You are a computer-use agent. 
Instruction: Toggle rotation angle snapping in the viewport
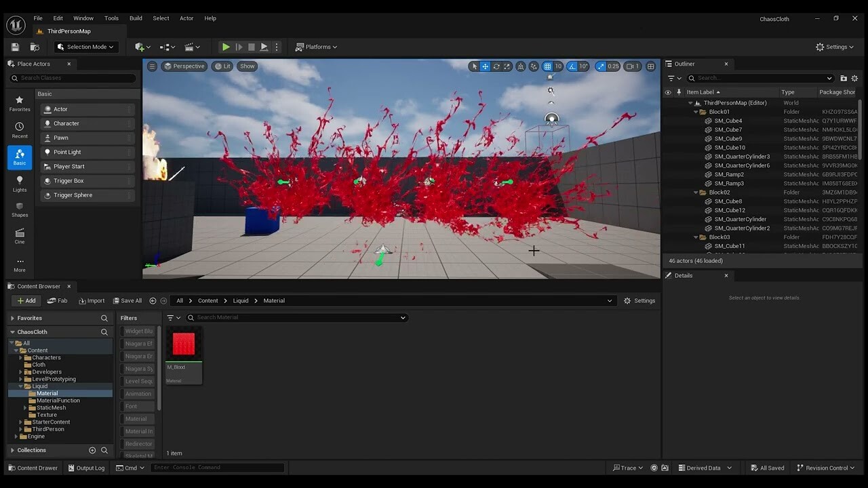[572, 66]
